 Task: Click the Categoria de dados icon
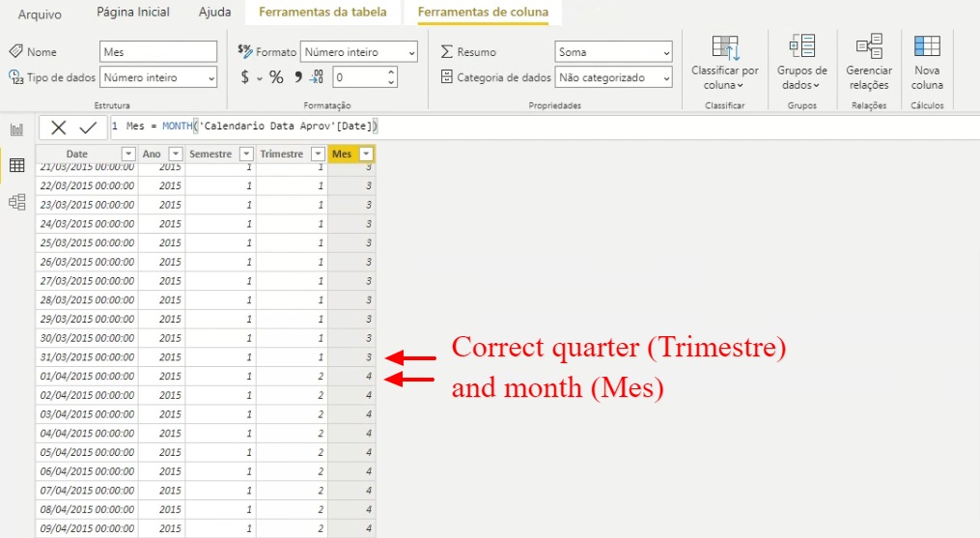(x=446, y=77)
